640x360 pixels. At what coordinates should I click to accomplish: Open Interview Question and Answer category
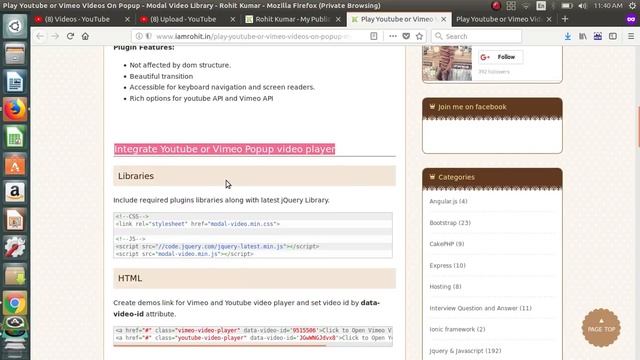point(480,308)
